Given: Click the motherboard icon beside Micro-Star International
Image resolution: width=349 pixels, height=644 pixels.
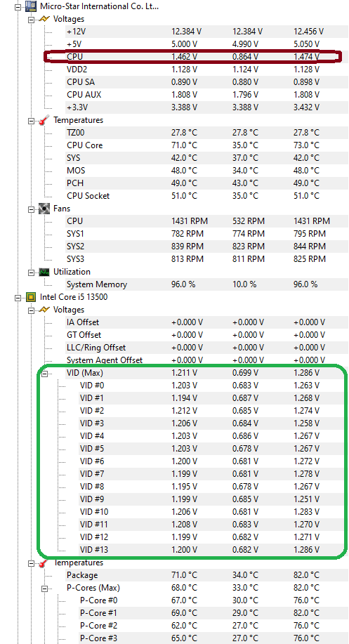Looking at the screenshot, I should pos(30,6).
